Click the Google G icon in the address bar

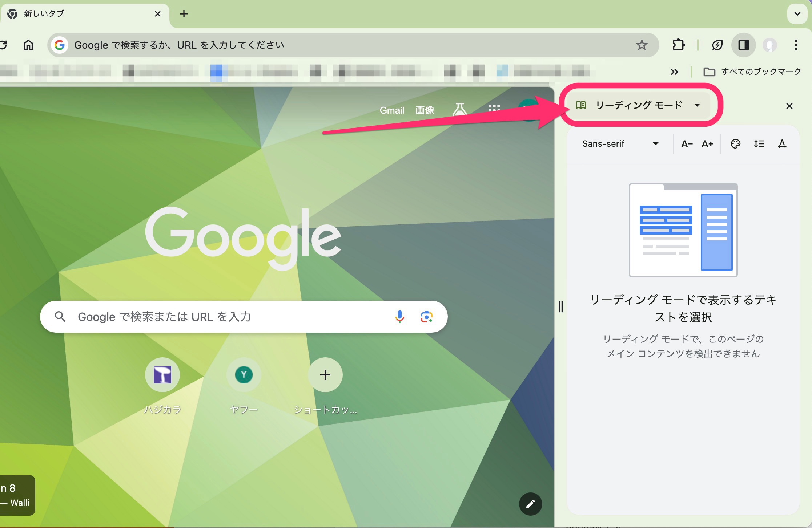click(60, 45)
